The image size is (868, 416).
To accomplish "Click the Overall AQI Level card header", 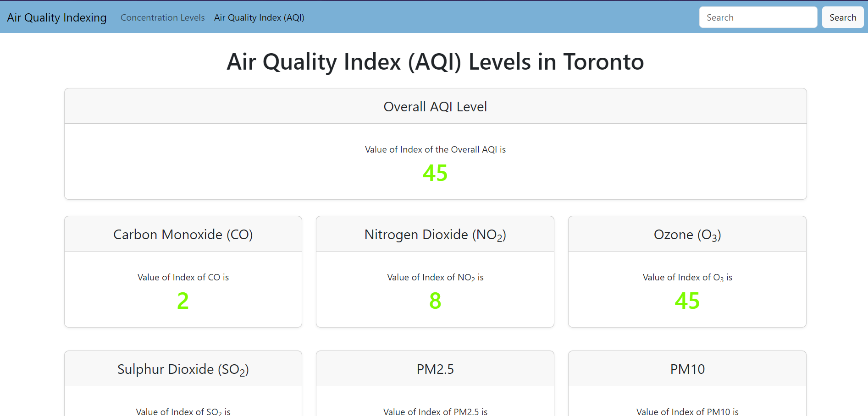I will tap(435, 106).
